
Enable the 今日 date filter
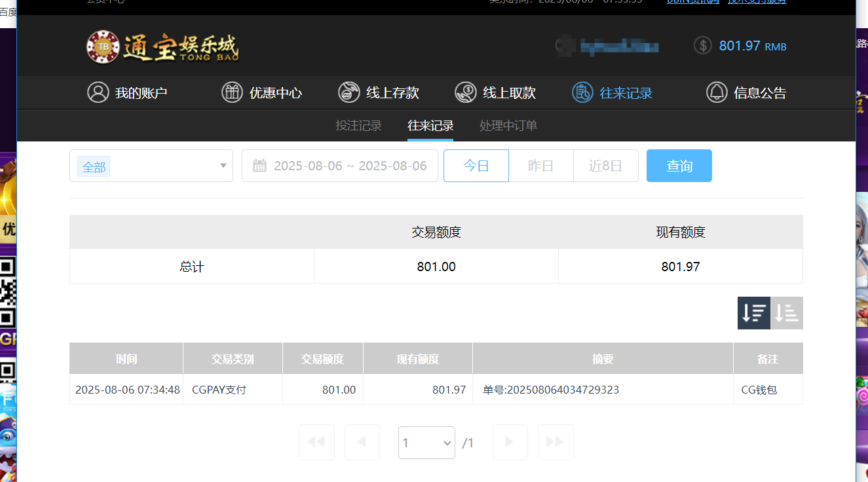476,166
